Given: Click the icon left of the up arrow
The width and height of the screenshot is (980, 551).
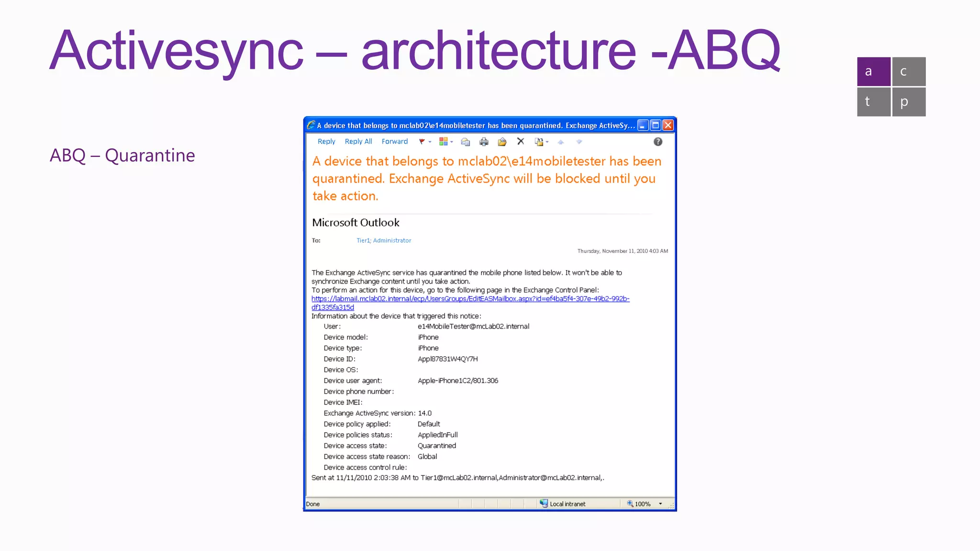Looking at the screenshot, I should click(539, 142).
